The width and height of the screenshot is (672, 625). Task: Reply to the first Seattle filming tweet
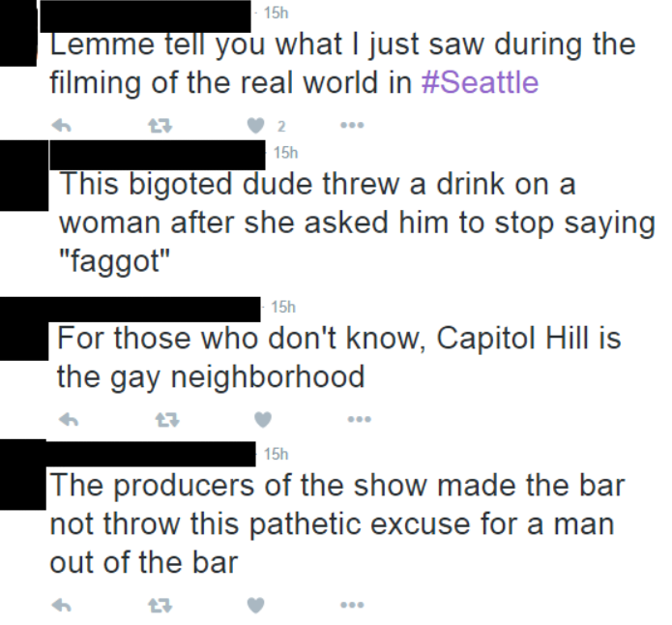tap(61, 125)
